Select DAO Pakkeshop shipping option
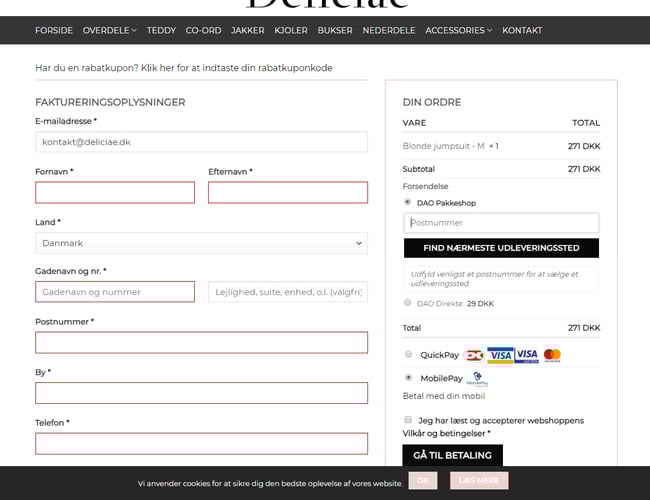Screen dimensions: 650x500 [407, 202]
